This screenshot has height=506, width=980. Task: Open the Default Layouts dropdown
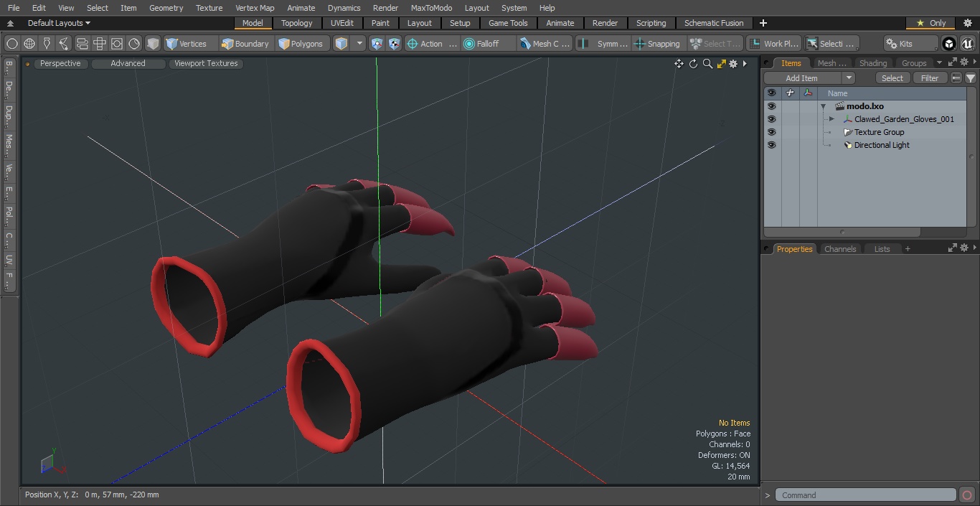[59, 23]
